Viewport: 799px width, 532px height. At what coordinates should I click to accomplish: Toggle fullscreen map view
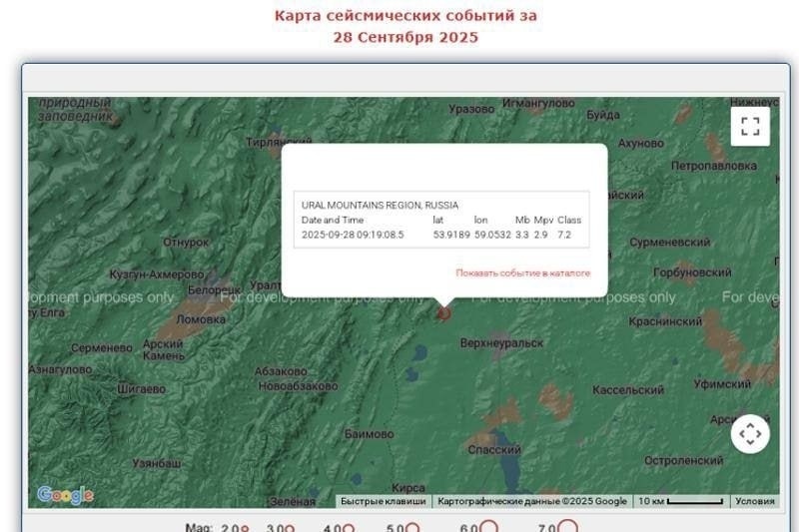point(750,126)
